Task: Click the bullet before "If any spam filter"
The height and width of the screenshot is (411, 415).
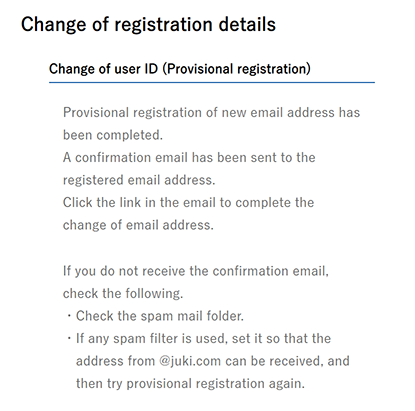Action: coord(69,338)
